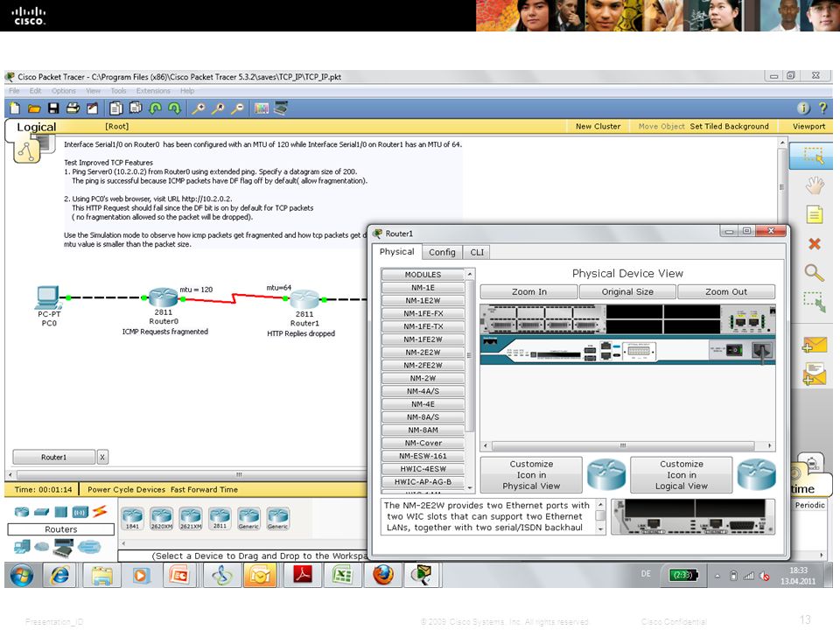Select the NM-ESW-161 module
The width and height of the screenshot is (840, 630).
point(423,456)
